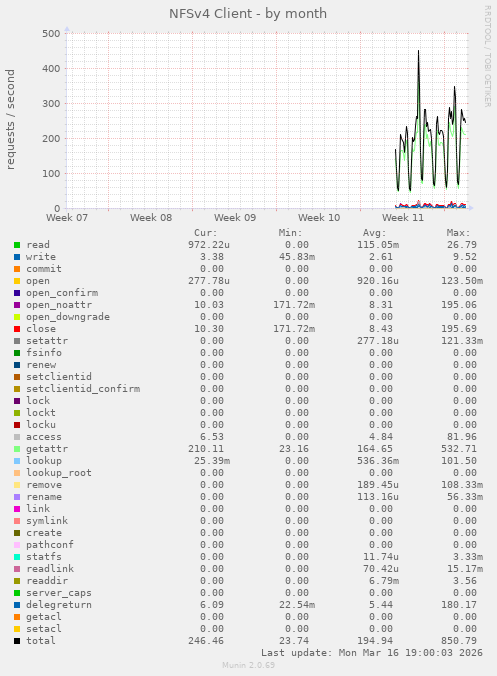Select the 'open_noattr' legend label
The height and width of the screenshot is (676, 497).
point(59,305)
